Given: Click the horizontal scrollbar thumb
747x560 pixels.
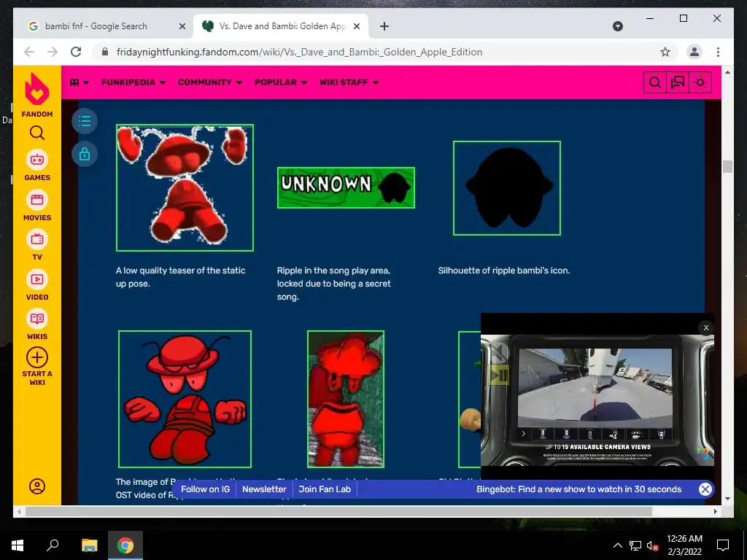Looking at the screenshot, I should 338,511.
